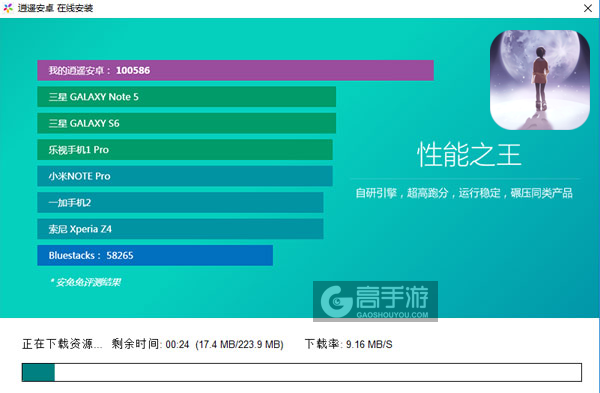Click the 下载率 9.16 MB/S readout

(x=348, y=344)
